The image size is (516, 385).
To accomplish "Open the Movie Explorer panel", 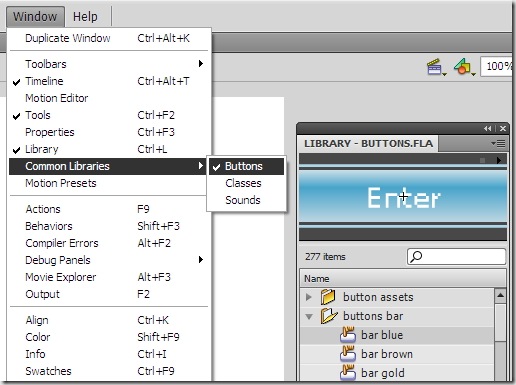I will (x=109, y=277).
